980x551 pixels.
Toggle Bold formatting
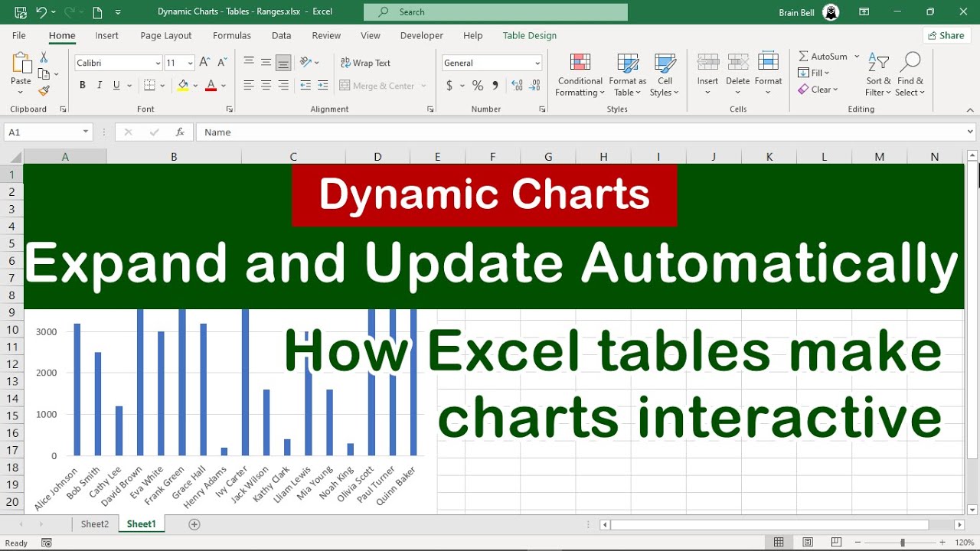pos(83,86)
